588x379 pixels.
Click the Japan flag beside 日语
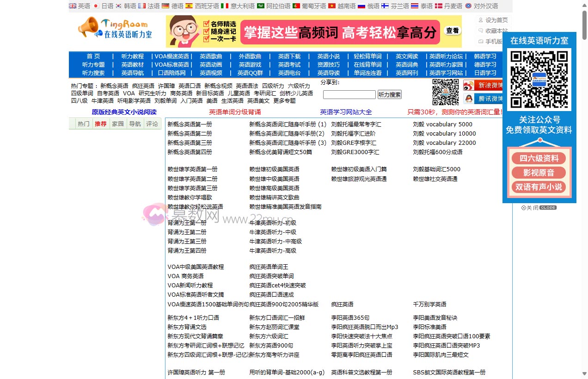[97, 6]
